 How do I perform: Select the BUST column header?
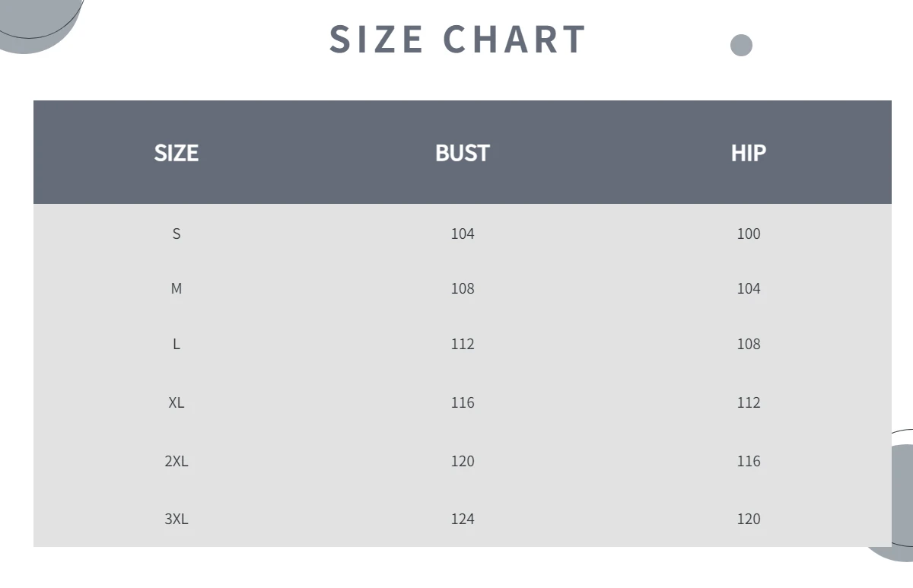(x=462, y=153)
